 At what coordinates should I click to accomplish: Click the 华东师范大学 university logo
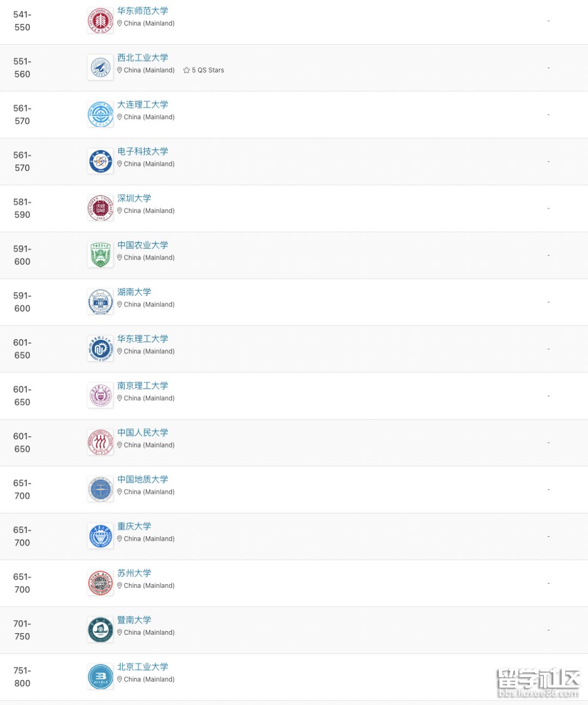click(x=100, y=21)
